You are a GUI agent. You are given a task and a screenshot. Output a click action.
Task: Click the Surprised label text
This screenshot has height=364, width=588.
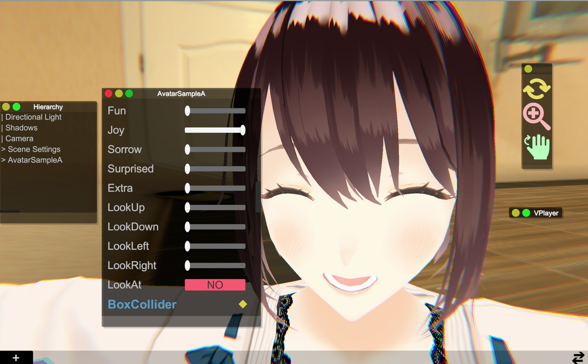131,169
